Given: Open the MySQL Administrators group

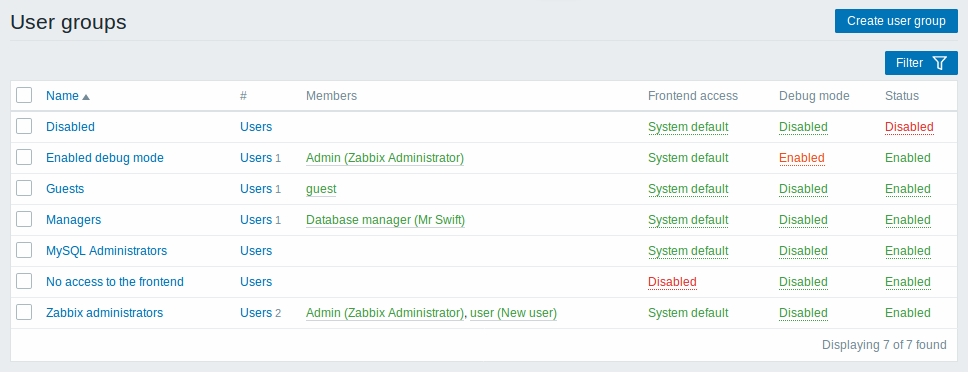Looking at the screenshot, I should (106, 250).
